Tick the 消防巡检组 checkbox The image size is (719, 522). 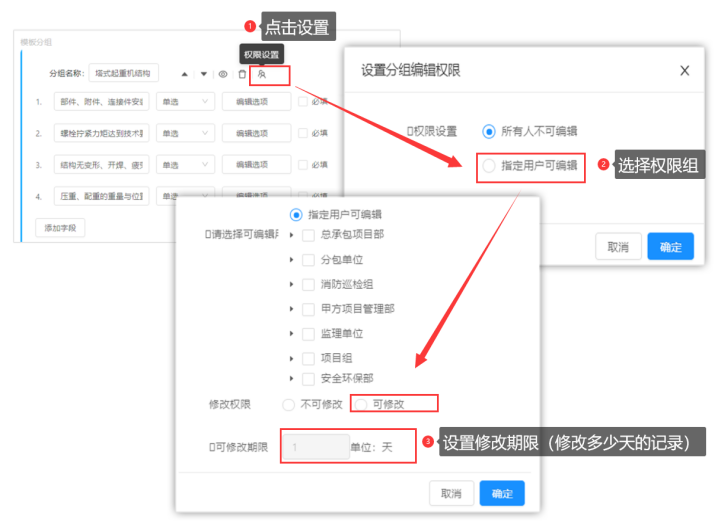pos(308,284)
